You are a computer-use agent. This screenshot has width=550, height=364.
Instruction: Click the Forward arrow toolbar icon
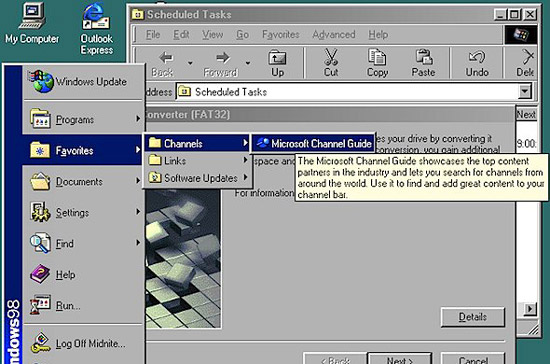pyautogui.click(x=222, y=58)
